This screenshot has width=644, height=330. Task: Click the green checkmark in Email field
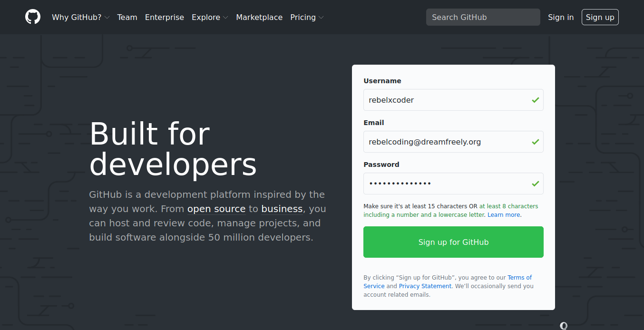pyautogui.click(x=536, y=142)
